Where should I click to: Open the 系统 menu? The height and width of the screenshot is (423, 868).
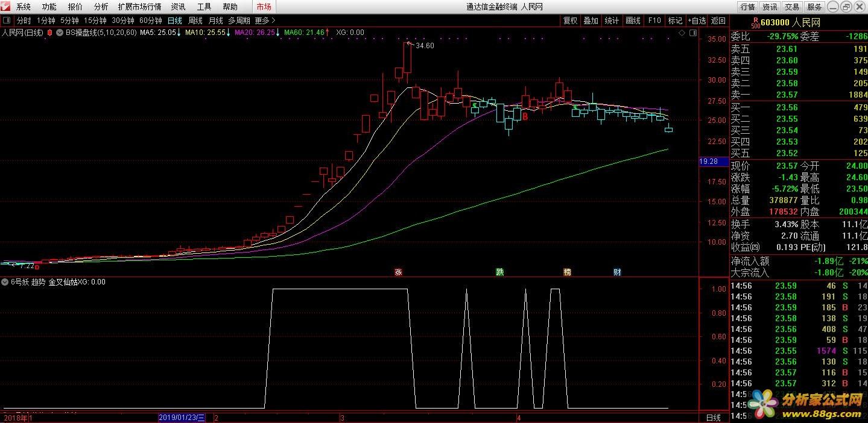click(24, 7)
